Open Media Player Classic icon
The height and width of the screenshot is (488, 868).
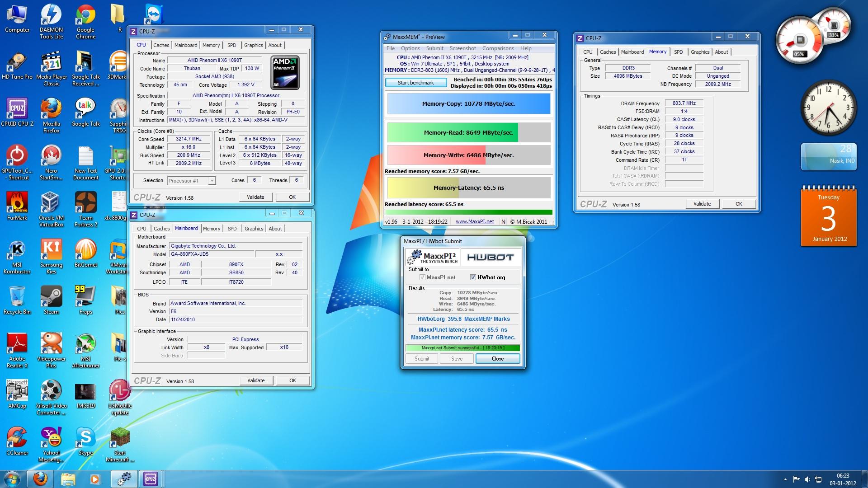[52, 69]
